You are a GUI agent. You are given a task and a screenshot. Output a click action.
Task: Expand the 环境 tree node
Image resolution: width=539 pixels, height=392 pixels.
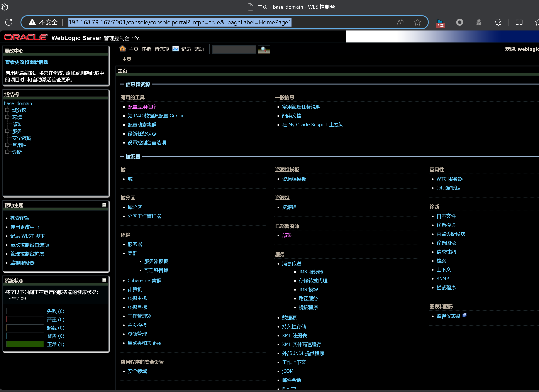[x=7, y=117]
